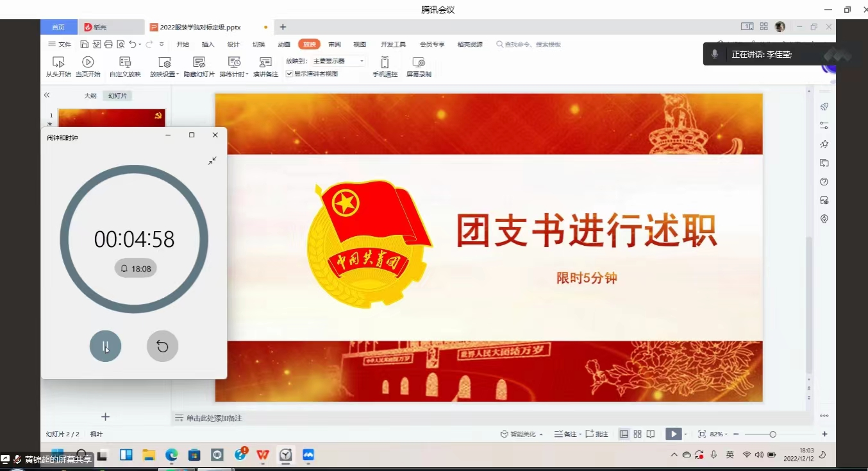Image resolution: width=868 pixels, height=471 pixels.
Task: Click the rocket icon in right sidebar
Action: pyautogui.click(x=824, y=107)
